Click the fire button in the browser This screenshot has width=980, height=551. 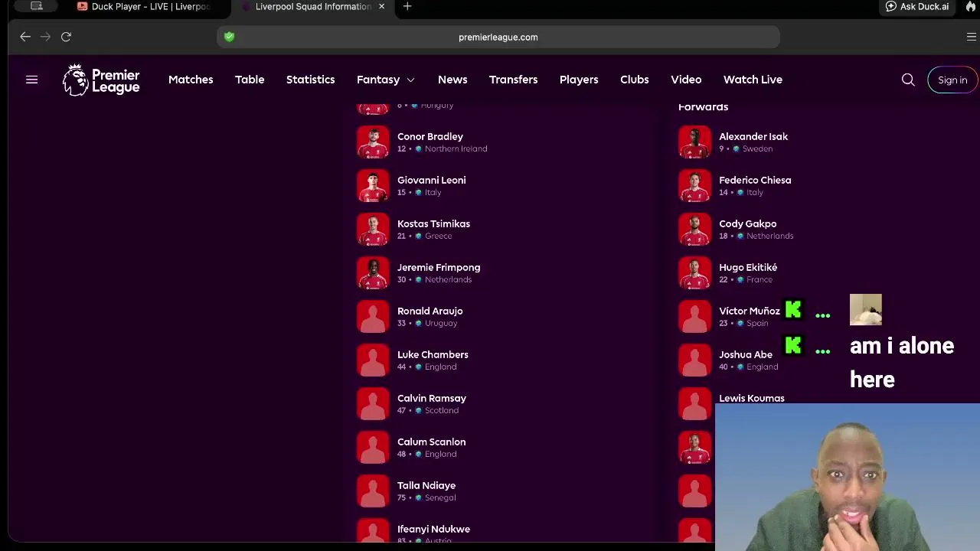pyautogui.click(x=971, y=6)
